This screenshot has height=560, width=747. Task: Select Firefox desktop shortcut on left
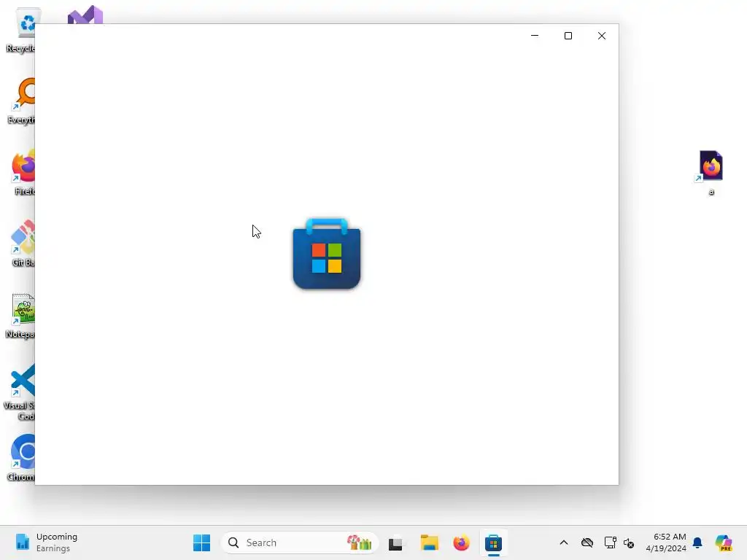coord(22,172)
